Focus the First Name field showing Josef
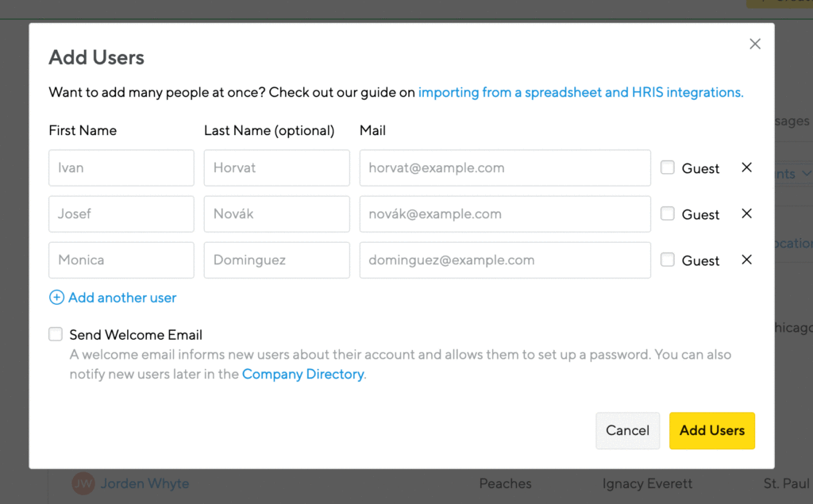813x504 pixels. [121, 214]
